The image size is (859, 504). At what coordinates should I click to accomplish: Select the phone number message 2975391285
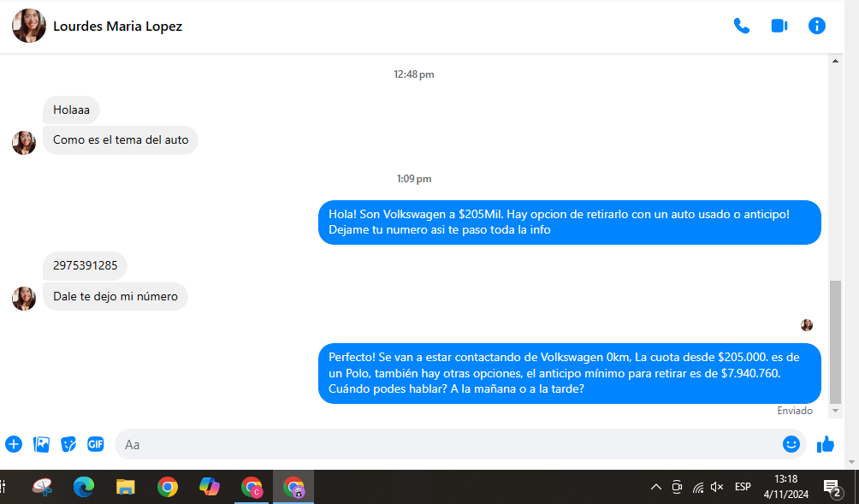pyautogui.click(x=85, y=265)
